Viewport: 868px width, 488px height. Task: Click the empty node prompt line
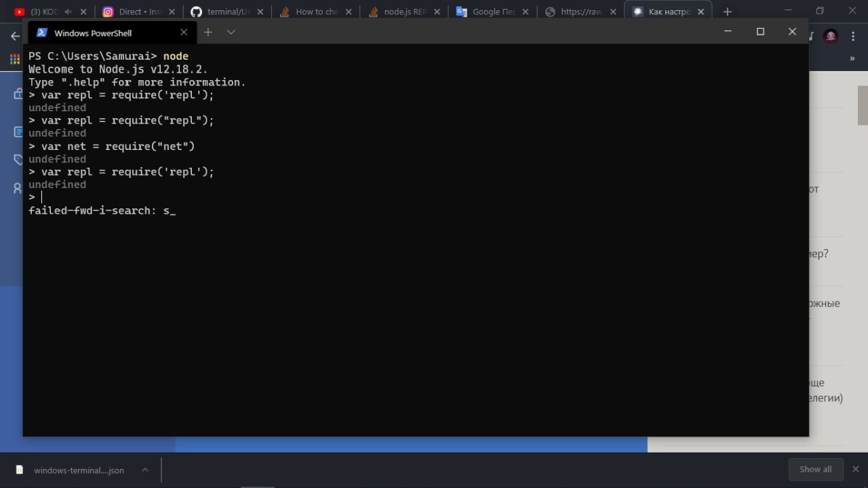[x=35, y=198]
